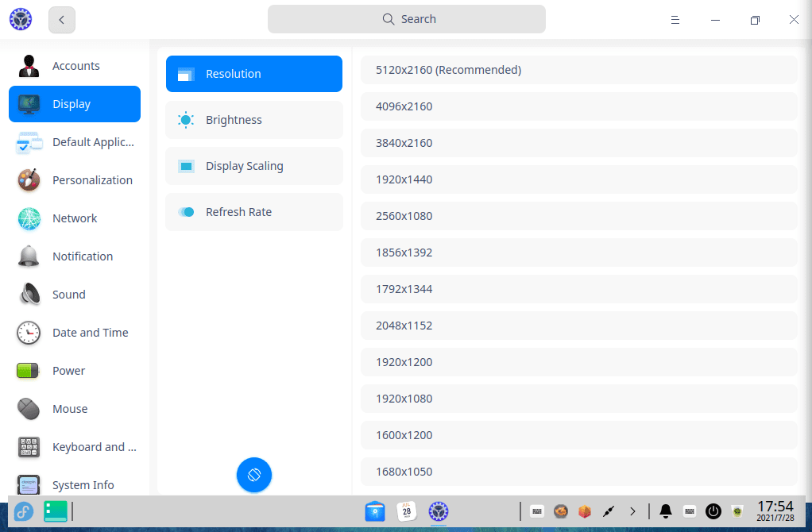Open the launcher from the dock
This screenshot has height=532, width=812.
point(23,512)
